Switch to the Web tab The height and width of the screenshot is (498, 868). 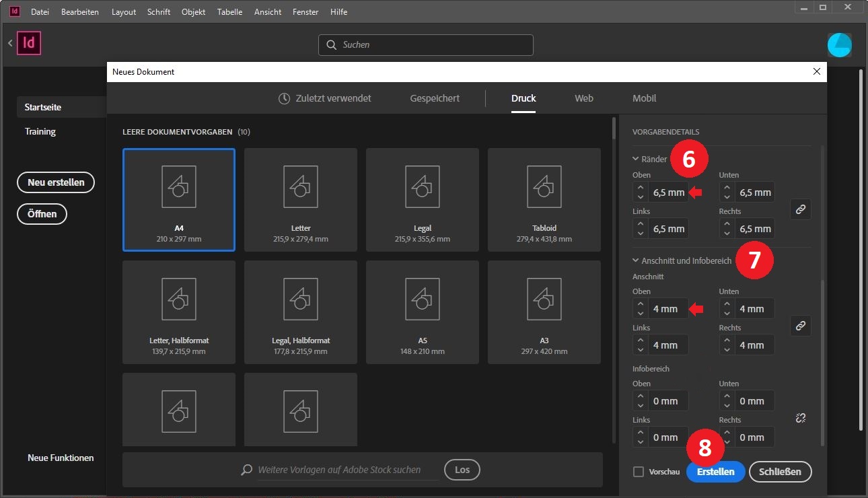583,98
